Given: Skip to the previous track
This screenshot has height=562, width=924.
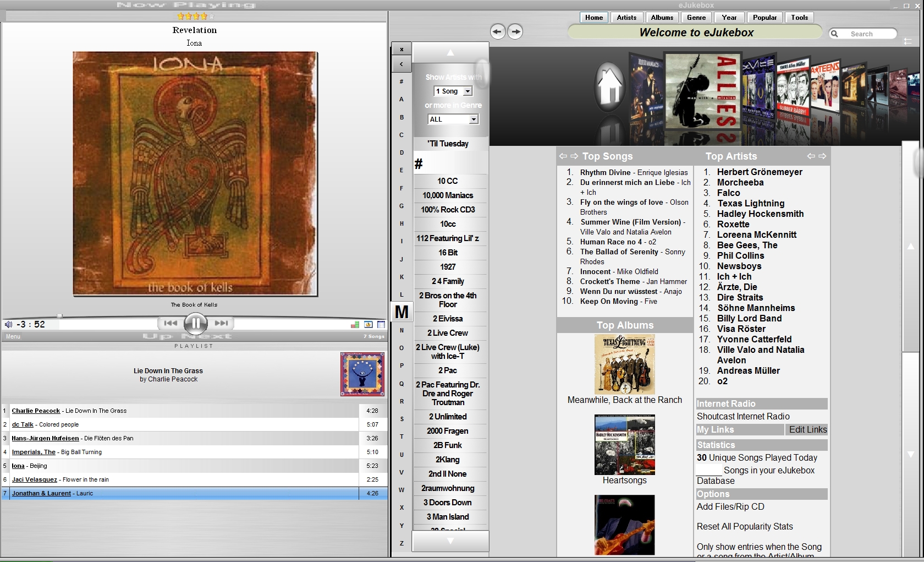Looking at the screenshot, I should pos(170,323).
